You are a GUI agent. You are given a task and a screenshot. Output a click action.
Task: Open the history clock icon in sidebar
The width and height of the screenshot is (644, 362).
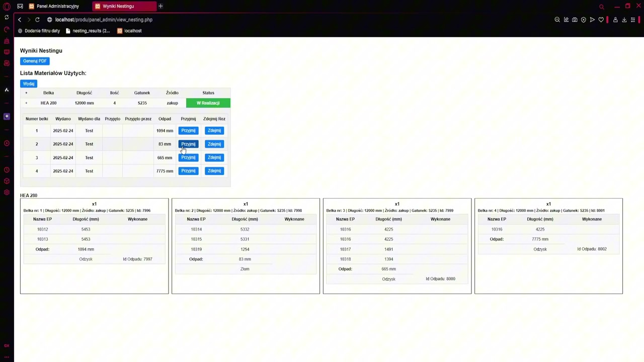(7, 170)
